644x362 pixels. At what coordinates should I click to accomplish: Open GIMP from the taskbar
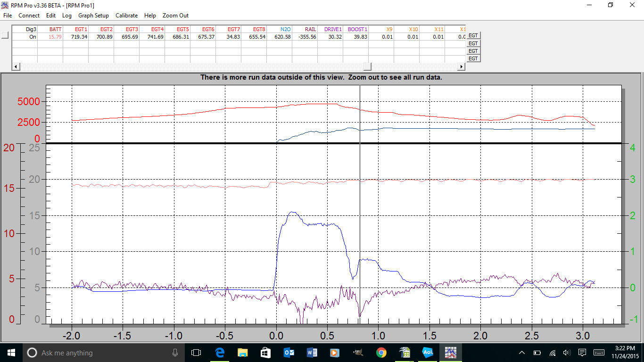click(358, 352)
